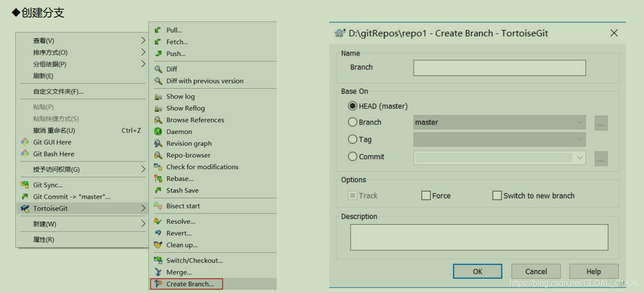
Task: Select the HEAD (master) radio button
Action: 353,106
